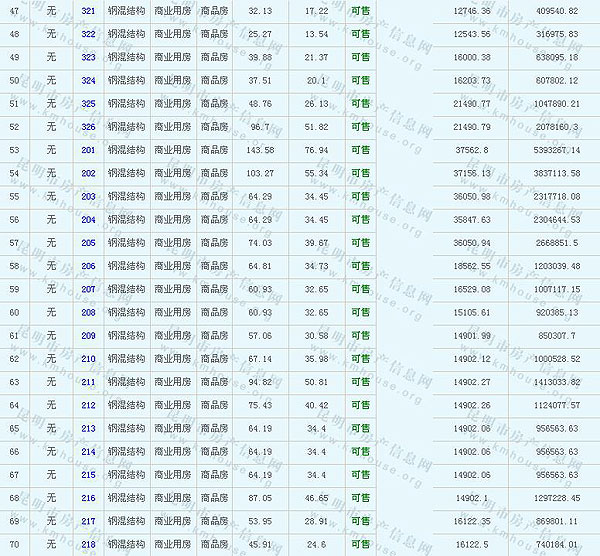
Task: Select unit 216 link
Action: (88, 498)
